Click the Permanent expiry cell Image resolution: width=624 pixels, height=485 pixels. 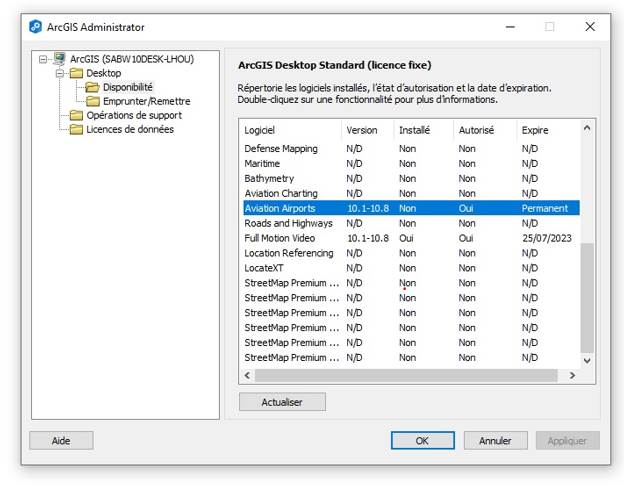click(545, 208)
